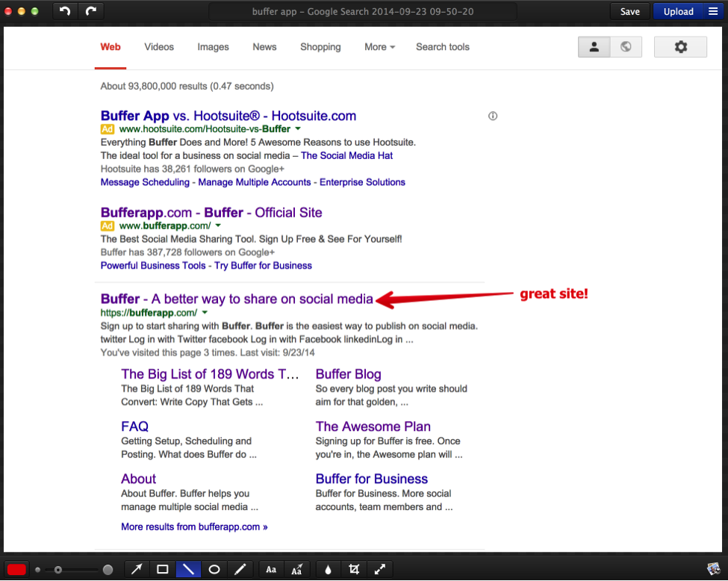Open the hamburger menu next to Upload

coord(712,11)
